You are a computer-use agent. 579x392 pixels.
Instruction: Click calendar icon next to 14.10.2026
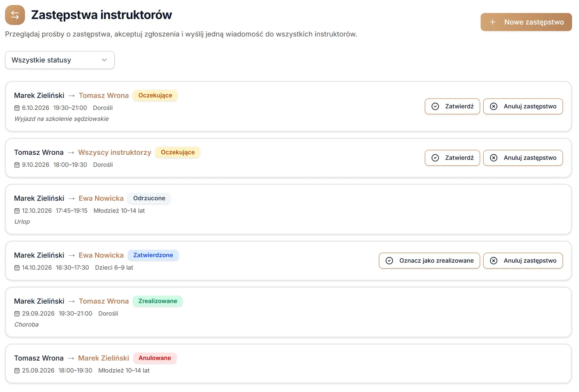pyautogui.click(x=17, y=268)
